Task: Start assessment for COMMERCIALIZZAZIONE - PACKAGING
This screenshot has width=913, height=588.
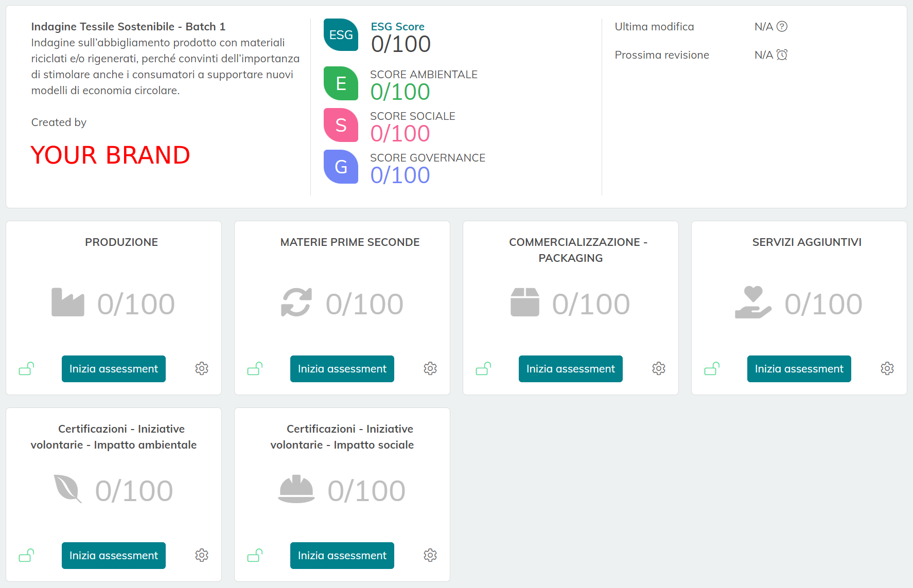Action: [571, 369]
